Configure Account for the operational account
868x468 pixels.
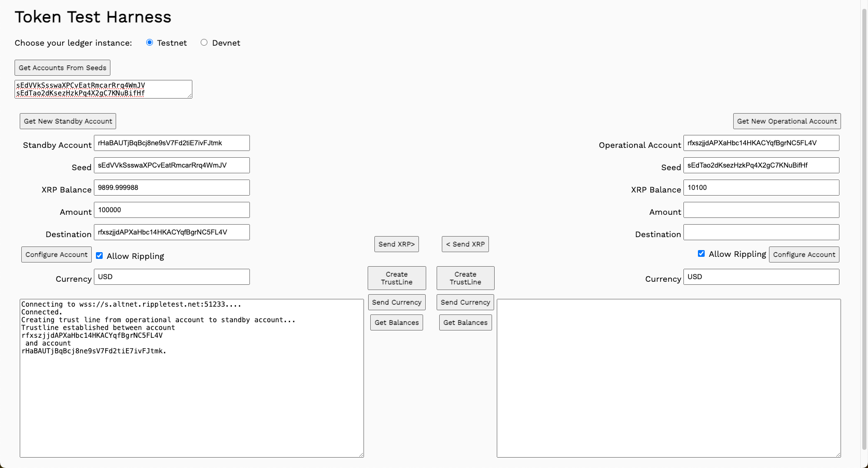pyautogui.click(x=804, y=255)
